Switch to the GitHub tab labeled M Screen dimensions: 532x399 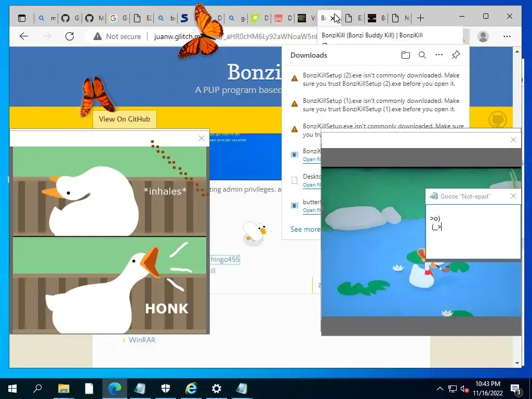[x=94, y=18]
